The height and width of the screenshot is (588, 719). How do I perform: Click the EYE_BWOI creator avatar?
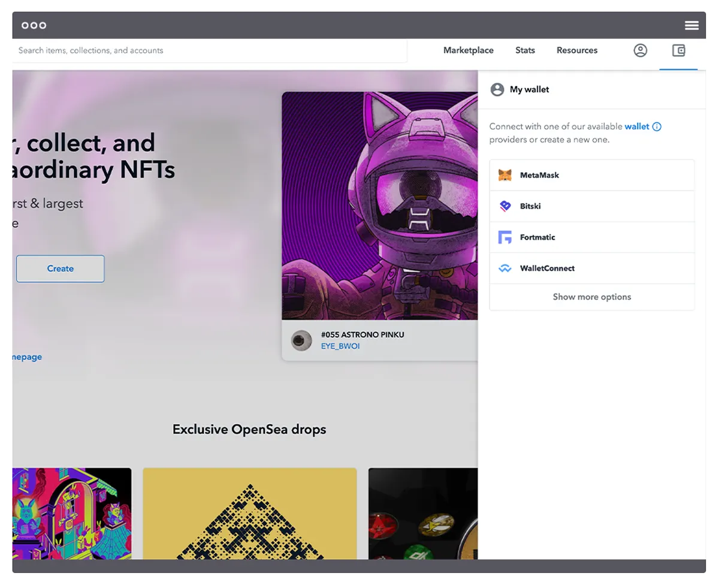click(301, 340)
